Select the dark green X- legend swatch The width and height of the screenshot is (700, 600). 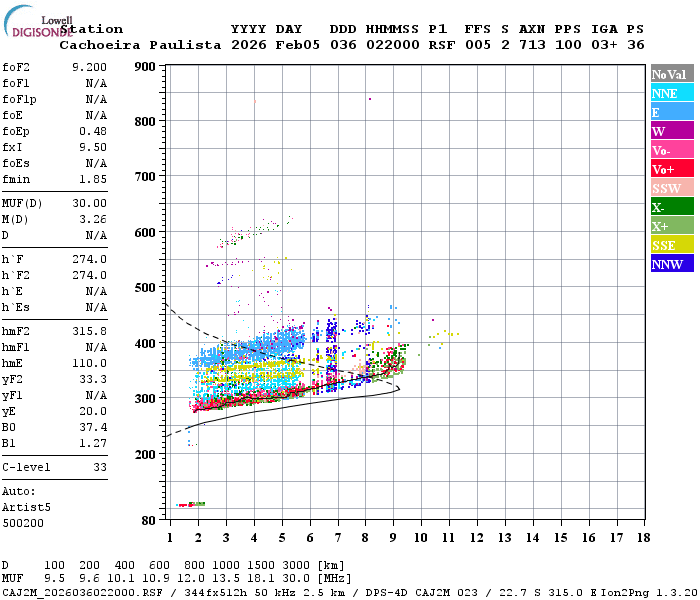670,207
